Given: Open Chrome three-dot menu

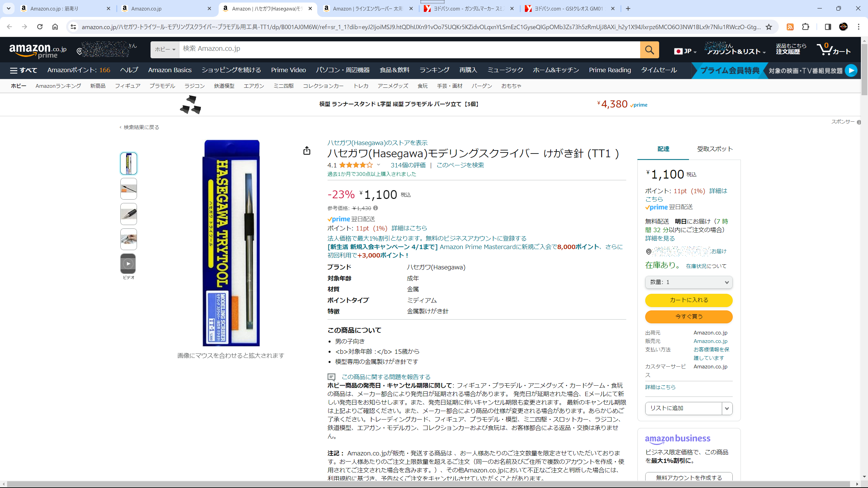Looking at the screenshot, I should pos(859,27).
